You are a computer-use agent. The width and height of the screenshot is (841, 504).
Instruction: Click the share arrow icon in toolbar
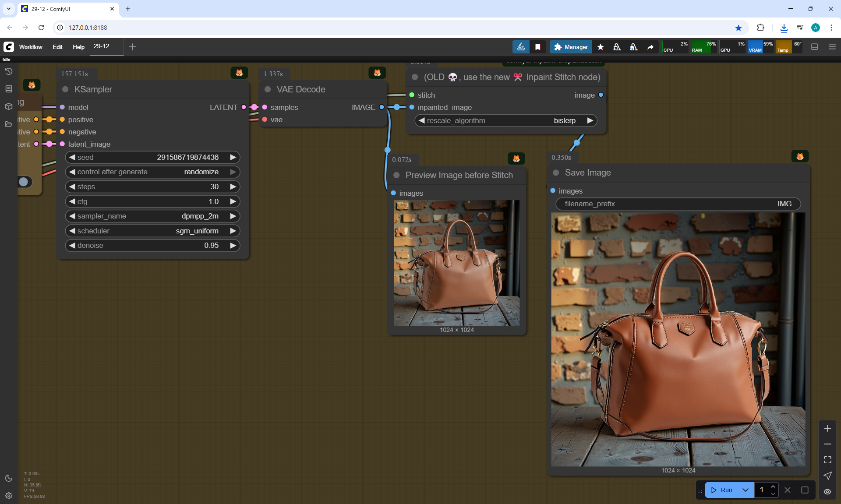(x=650, y=47)
